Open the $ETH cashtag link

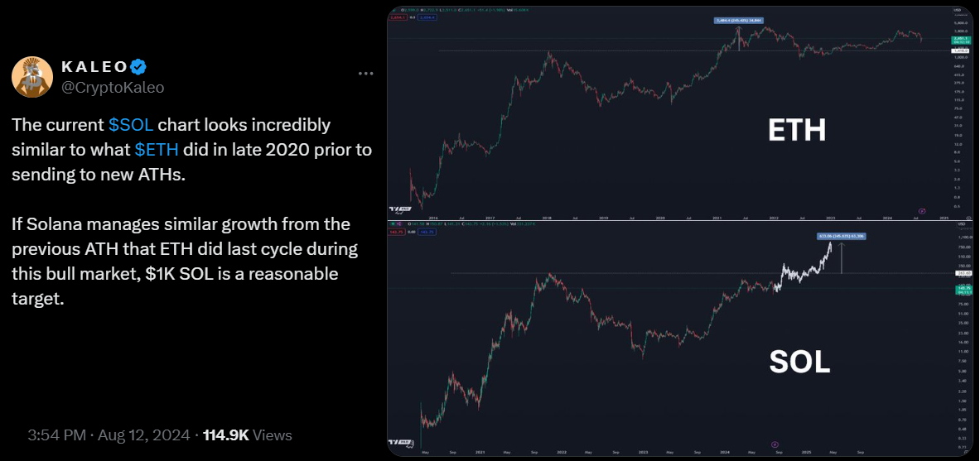click(x=157, y=150)
